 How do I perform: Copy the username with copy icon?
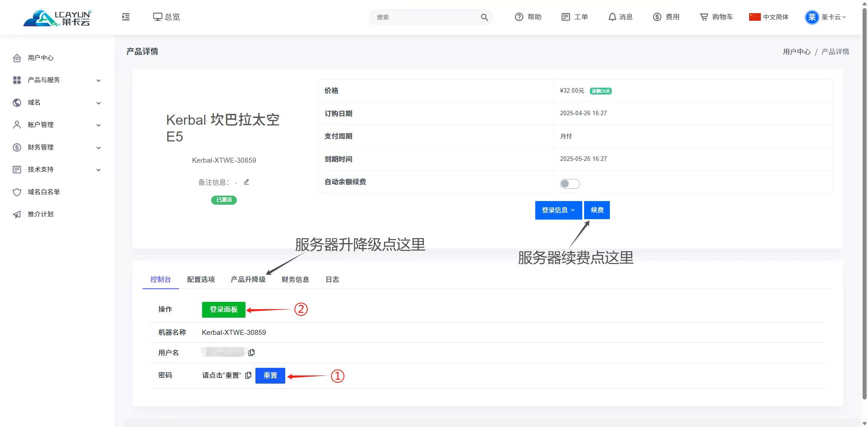point(251,352)
